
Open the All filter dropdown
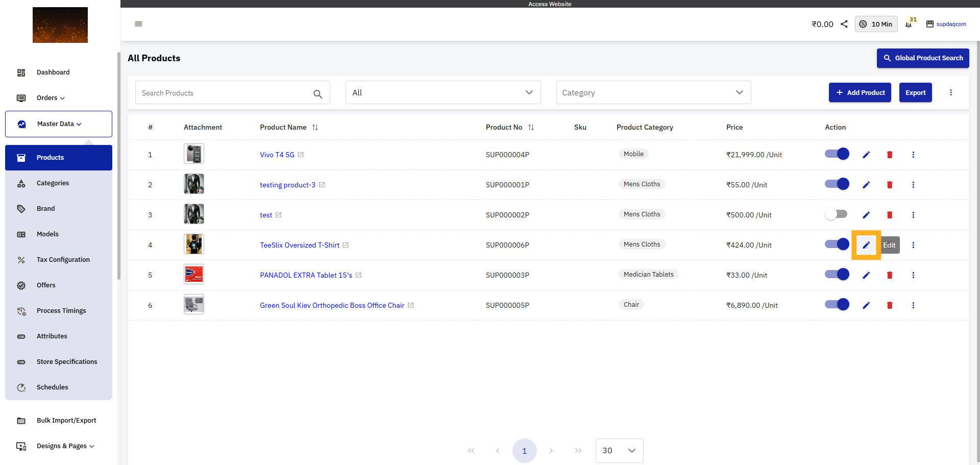443,92
